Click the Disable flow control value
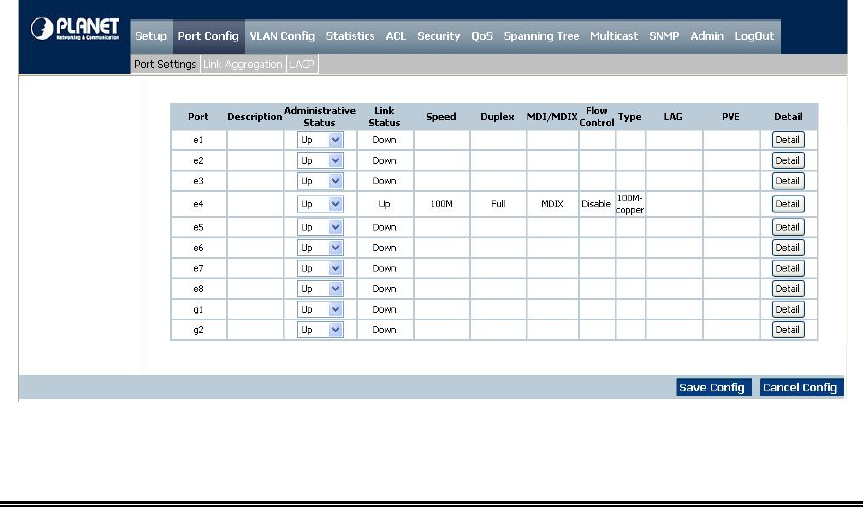Image resolution: width=863 pixels, height=507 pixels. pyautogui.click(x=596, y=204)
